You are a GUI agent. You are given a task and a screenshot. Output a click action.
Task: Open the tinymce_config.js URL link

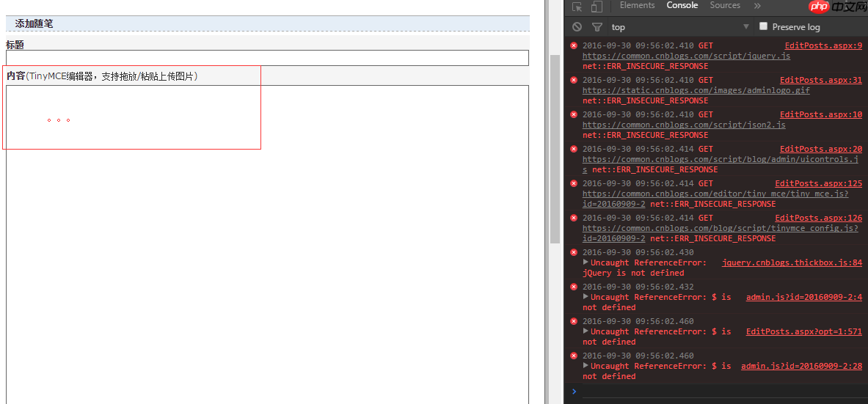[721, 228]
